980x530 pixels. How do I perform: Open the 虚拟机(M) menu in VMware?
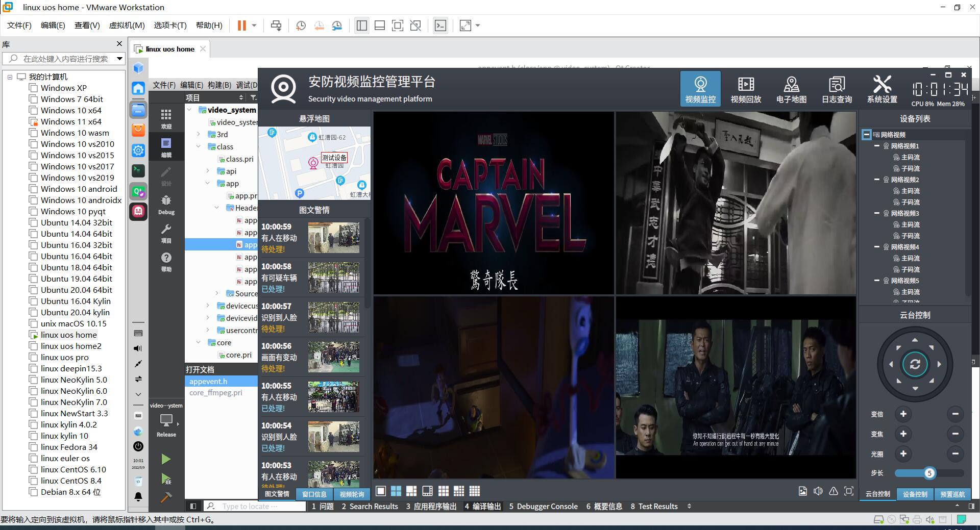pos(127,26)
